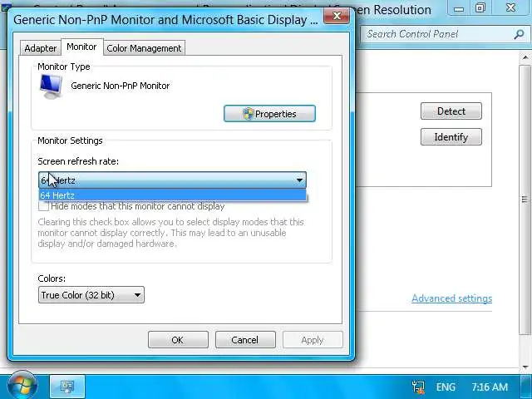This screenshot has height=399, width=532.
Task: Close the Generic Non-PnP Monitor dialog
Action: click(337, 16)
